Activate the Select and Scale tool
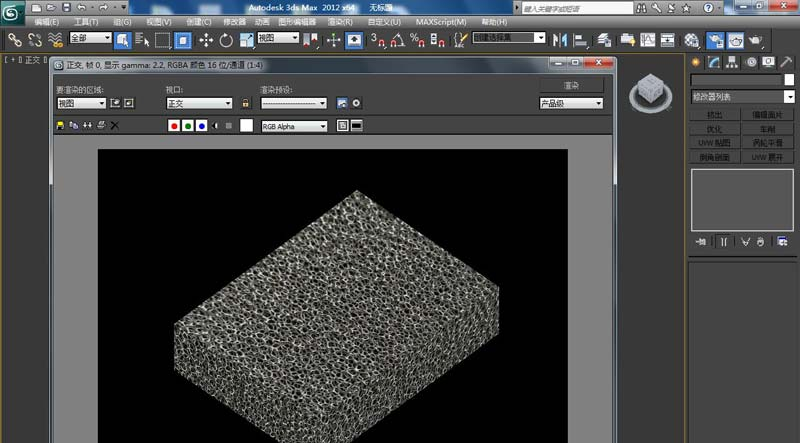800x443 pixels. [x=246, y=40]
